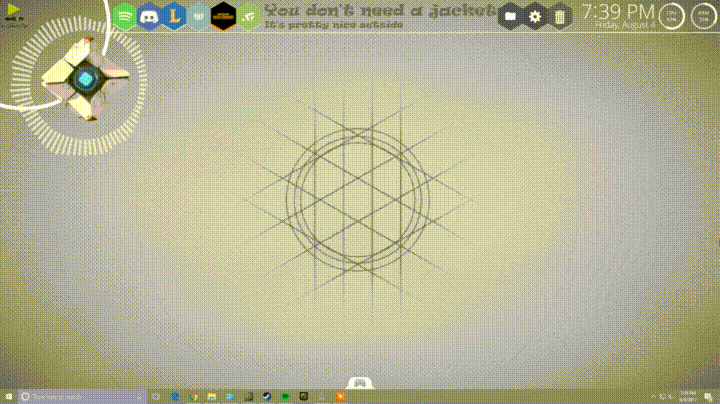Start League of Legends hexagon icon
The image size is (720, 404).
click(x=175, y=16)
